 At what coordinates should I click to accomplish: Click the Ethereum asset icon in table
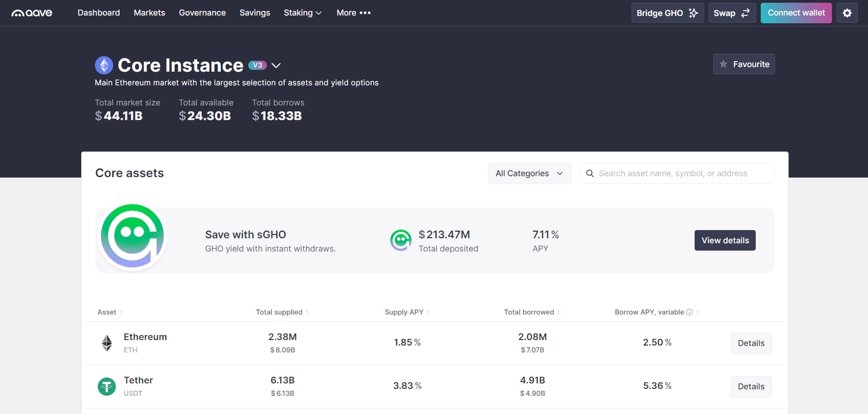coord(107,343)
